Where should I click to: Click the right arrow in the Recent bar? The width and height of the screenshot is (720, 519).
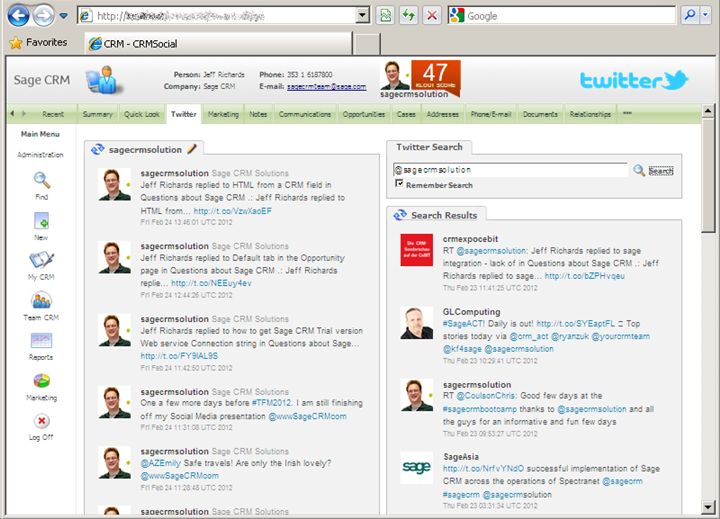point(24,113)
